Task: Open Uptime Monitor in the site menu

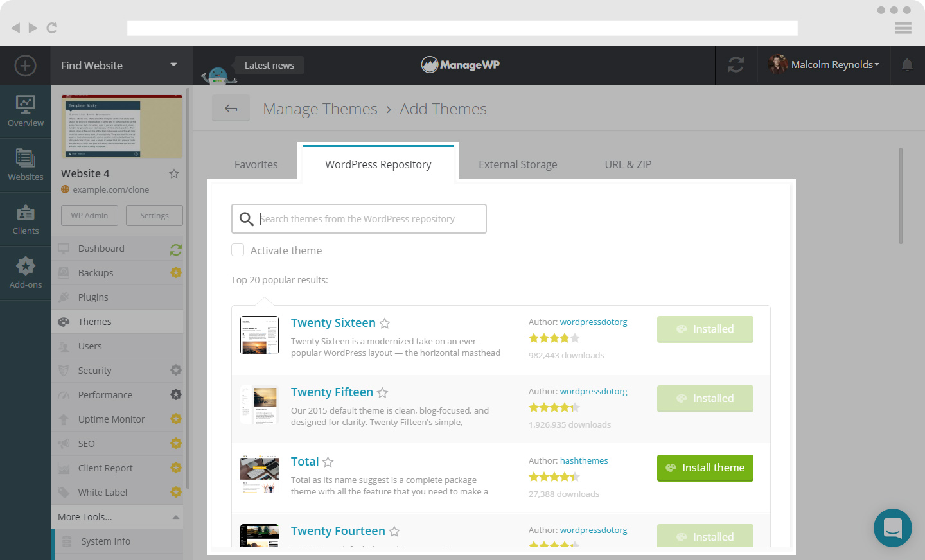Action: coord(118,419)
